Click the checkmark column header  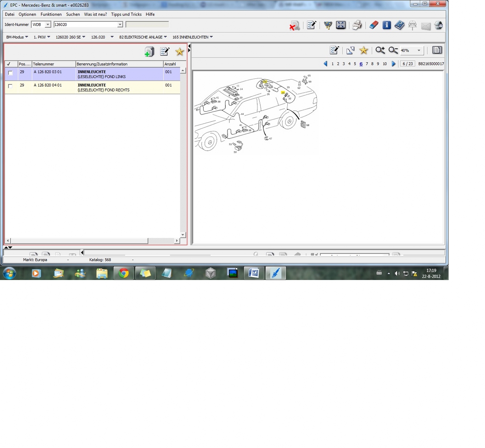pyautogui.click(x=11, y=64)
